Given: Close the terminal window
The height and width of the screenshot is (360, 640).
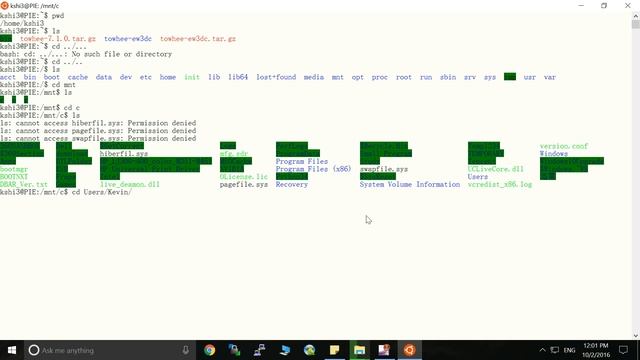Looking at the screenshot, I should 628,6.
